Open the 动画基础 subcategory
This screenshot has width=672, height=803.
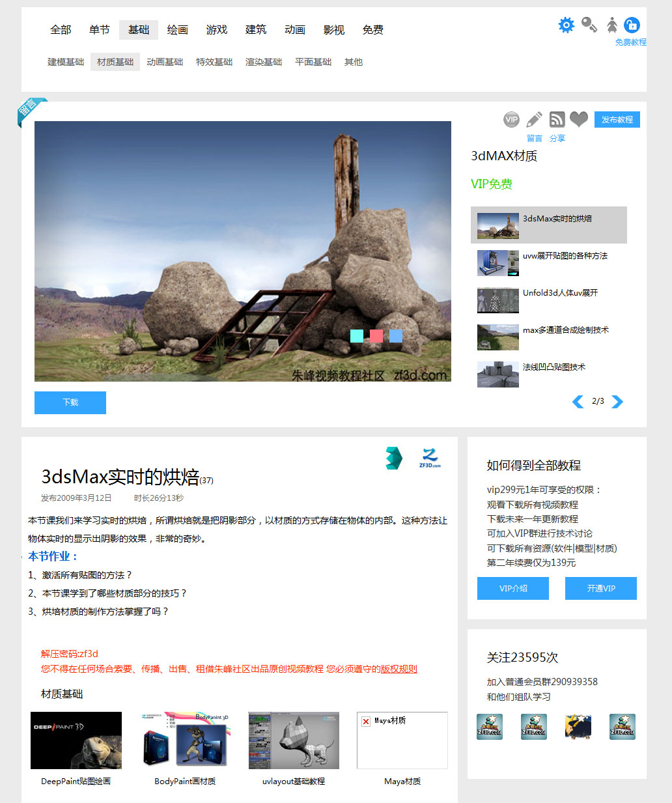pyautogui.click(x=165, y=62)
